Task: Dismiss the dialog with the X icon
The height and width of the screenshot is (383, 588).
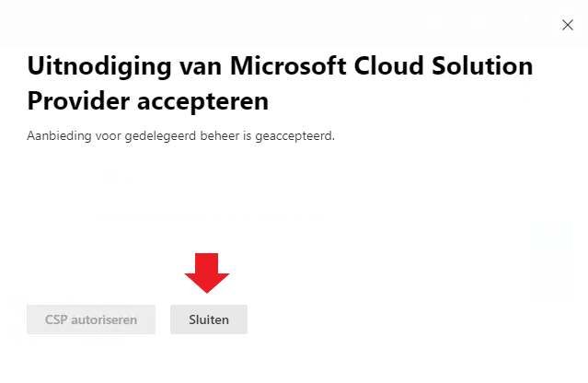Action: (568, 25)
